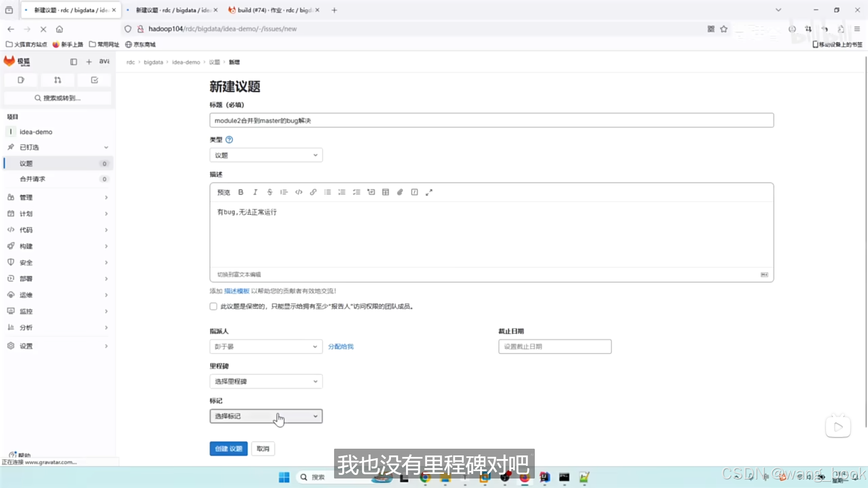Insert collapsible section in description
This screenshot has width=868, height=488.
coord(371,192)
